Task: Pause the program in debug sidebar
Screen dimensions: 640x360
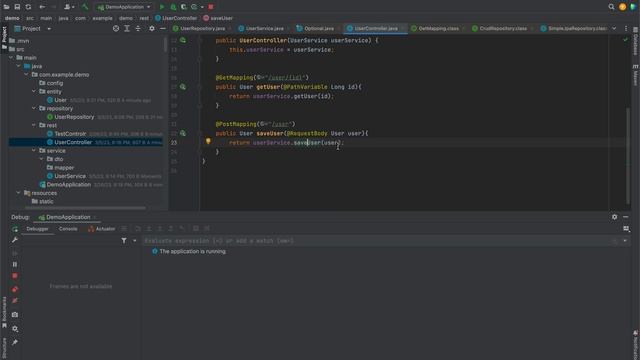Action: pyautogui.click(x=15, y=264)
